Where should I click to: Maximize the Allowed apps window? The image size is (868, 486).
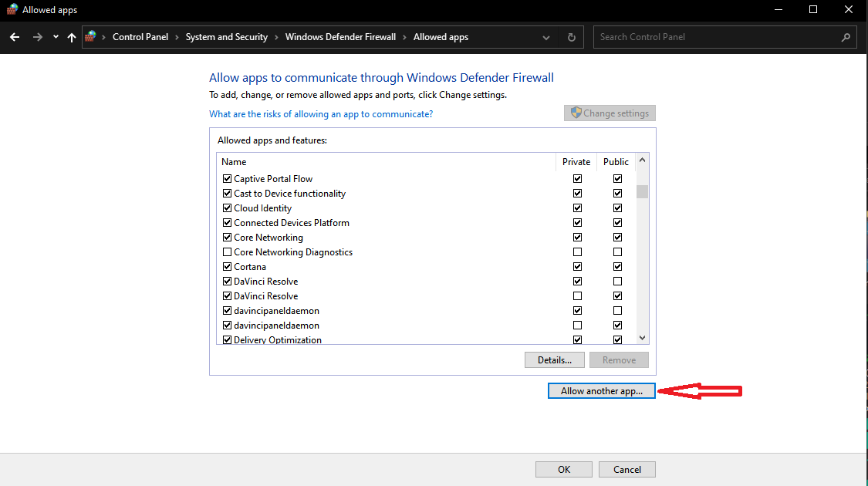click(813, 10)
